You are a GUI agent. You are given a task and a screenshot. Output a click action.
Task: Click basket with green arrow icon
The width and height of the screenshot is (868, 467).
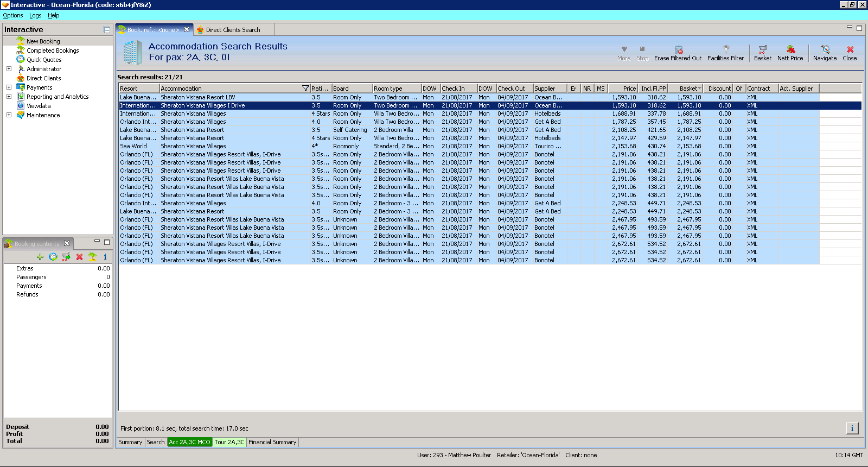pos(66,257)
